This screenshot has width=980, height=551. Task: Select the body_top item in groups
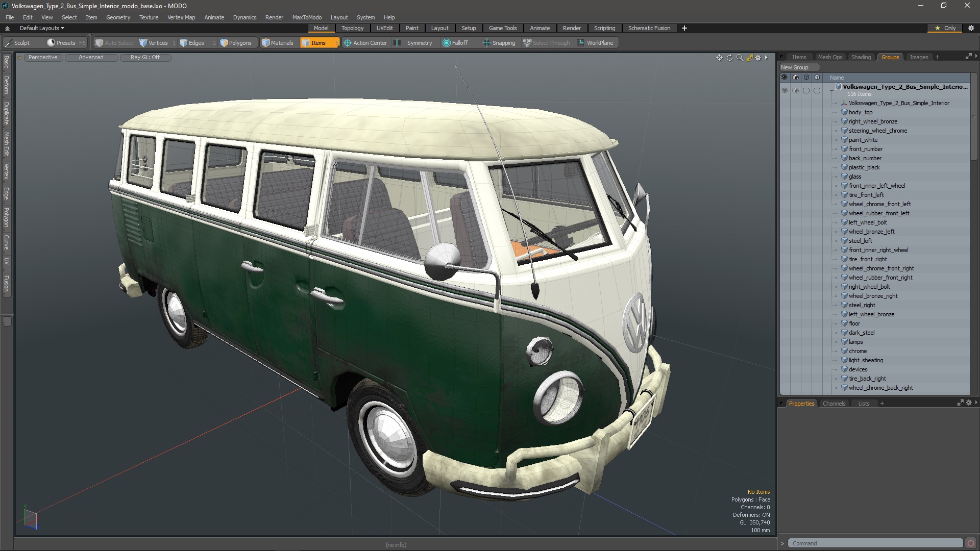coord(861,112)
